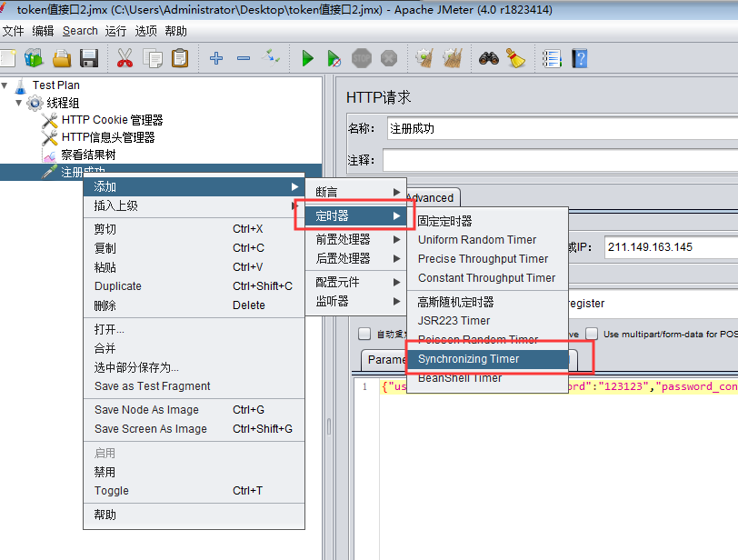The width and height of the screenshot is (738, 560).
Task: Click Save as Test Fragment
Action: [194, 386]
